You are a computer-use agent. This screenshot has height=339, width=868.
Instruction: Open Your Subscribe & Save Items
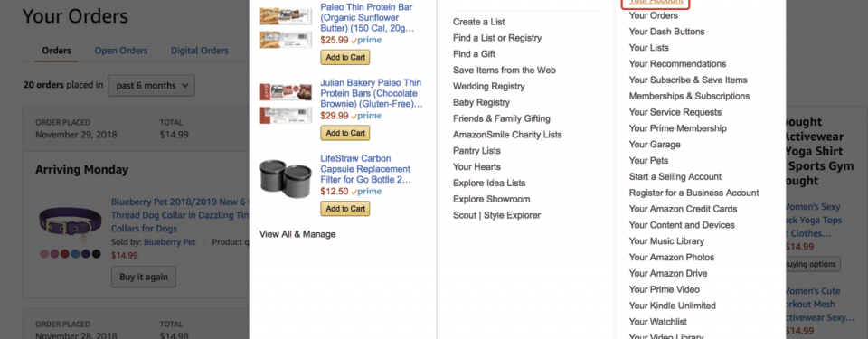coord(688,80)
